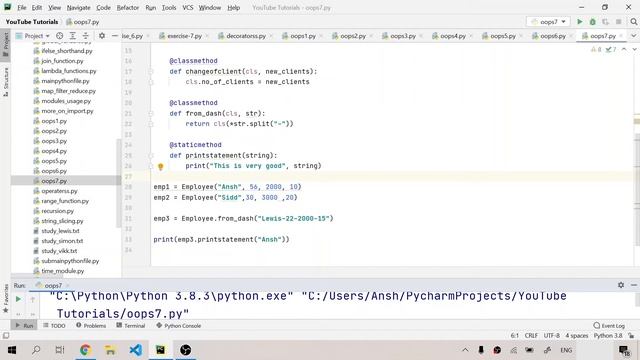Start debugging with the bug icon
Image resolution: width=640 pixels, height=360 pixels.
593,22
